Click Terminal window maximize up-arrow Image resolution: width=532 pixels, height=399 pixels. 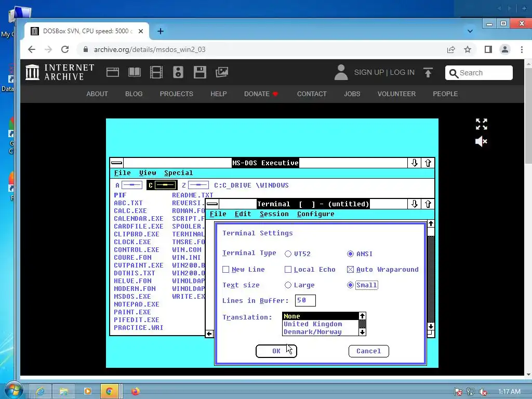click(x=428, y=204)
